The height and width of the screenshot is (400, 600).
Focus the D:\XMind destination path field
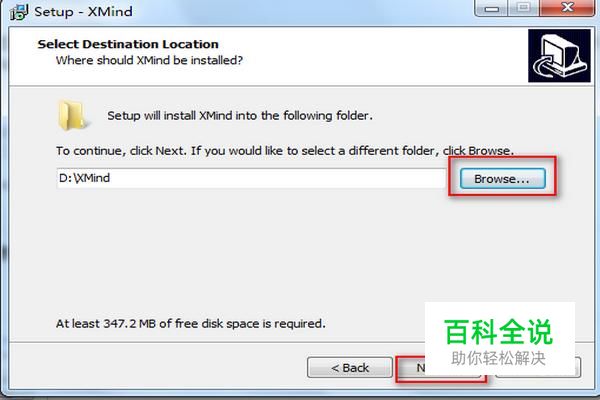pos(251,178)
